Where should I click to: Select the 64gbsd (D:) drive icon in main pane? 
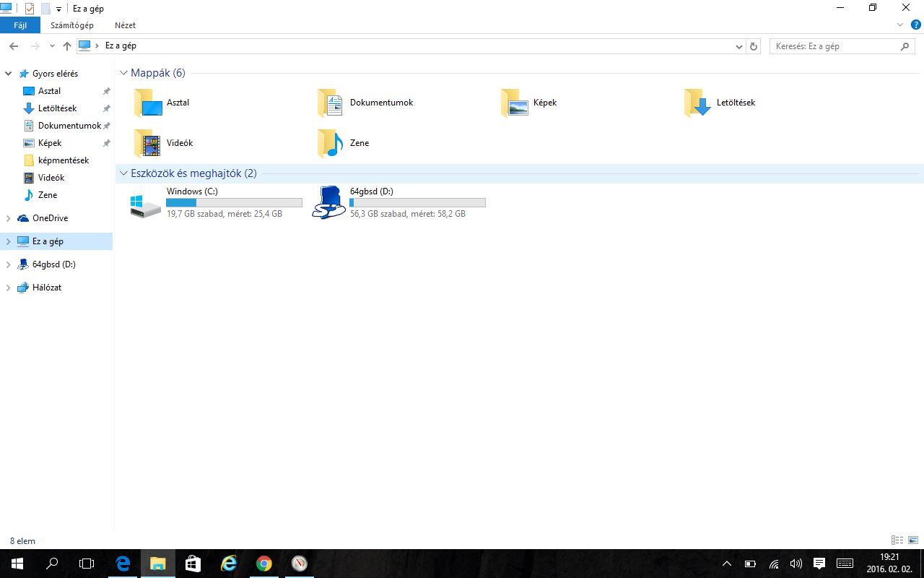(329, 202)
